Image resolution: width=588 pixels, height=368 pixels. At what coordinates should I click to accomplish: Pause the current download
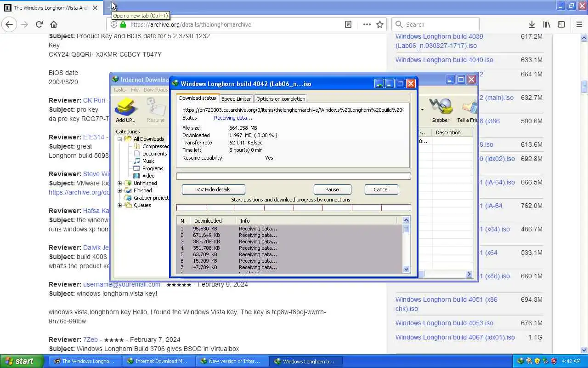(332, 190)
